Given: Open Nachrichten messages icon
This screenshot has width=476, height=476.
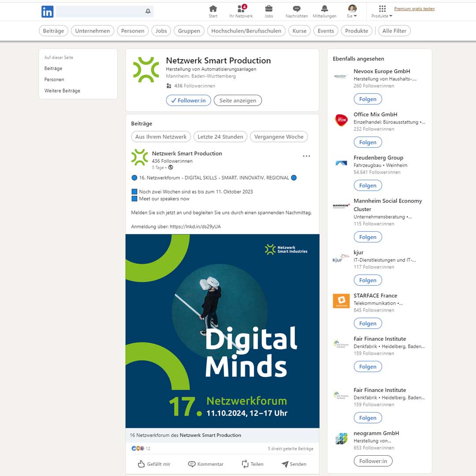Looking at the screenshot, I should [297, 11].
